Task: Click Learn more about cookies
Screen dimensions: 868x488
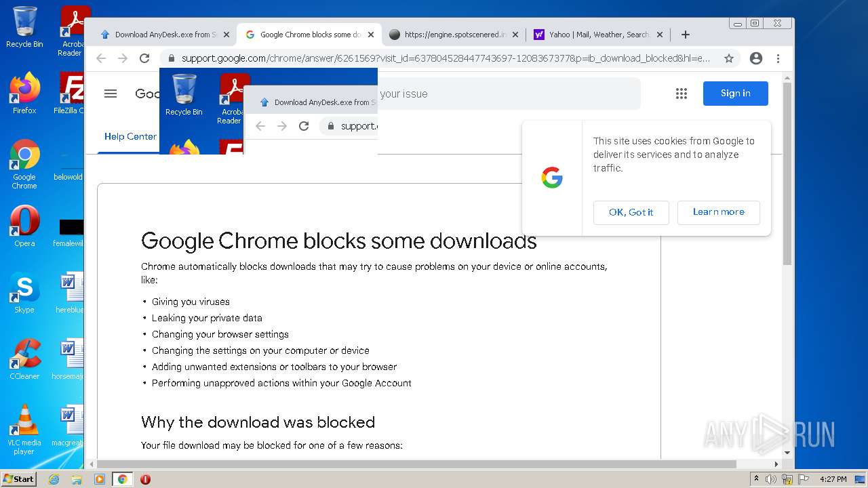Action: pos(718,212)
